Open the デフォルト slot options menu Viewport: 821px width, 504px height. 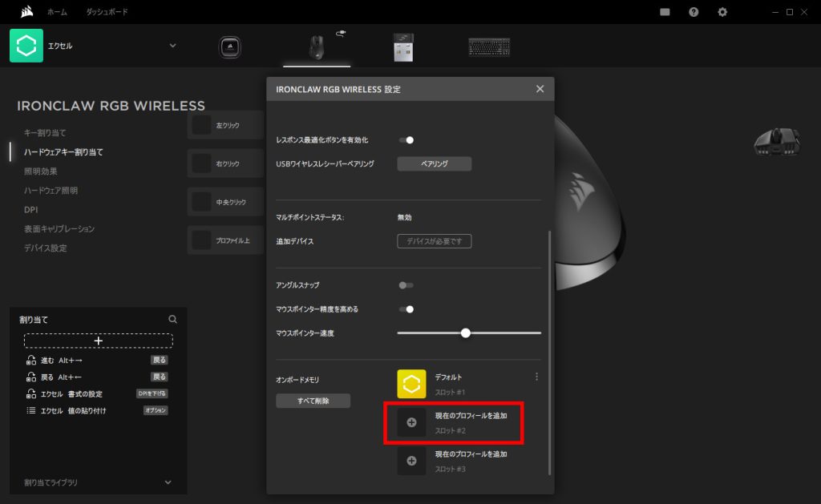coord(536,377)
